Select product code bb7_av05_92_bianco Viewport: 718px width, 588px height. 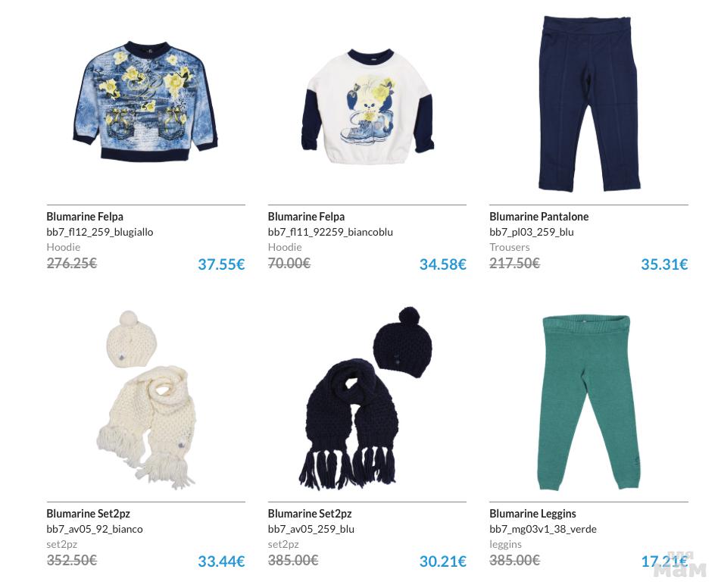coord(95,530)
